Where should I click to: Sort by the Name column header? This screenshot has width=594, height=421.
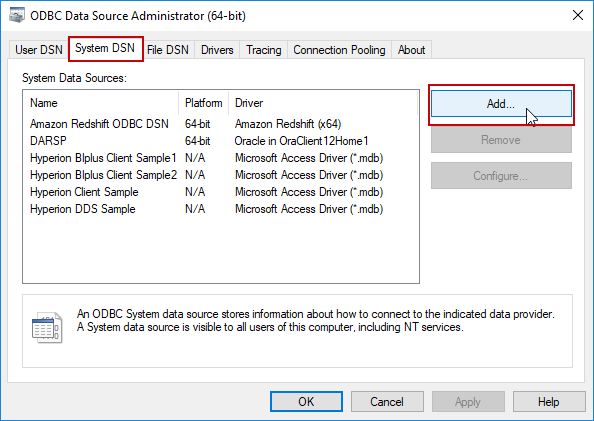(x=100, y=103)
